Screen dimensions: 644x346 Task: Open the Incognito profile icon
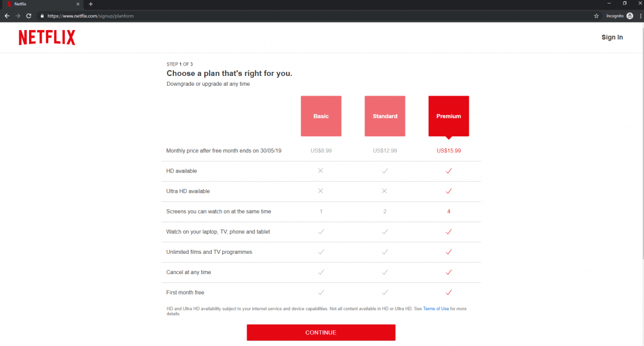(x=630, y=16)
